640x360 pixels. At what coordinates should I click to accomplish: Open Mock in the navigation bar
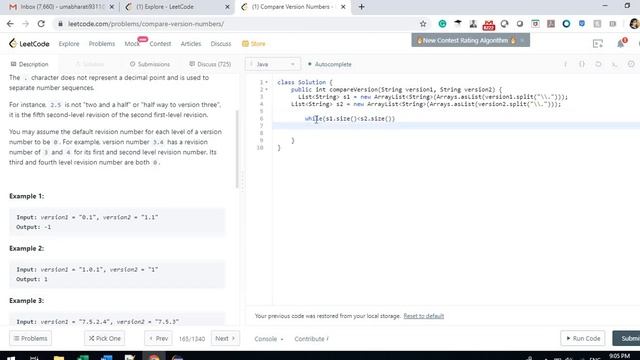132,44
